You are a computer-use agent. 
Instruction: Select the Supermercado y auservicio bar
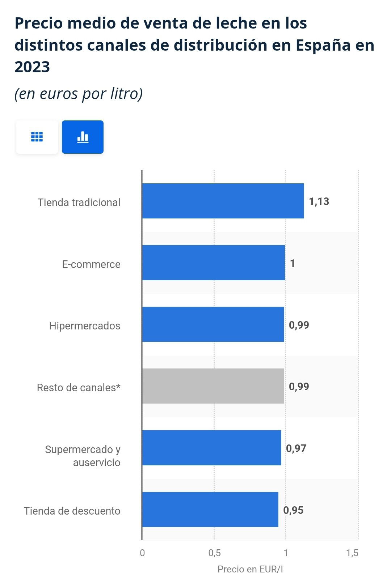click(211, 448)
